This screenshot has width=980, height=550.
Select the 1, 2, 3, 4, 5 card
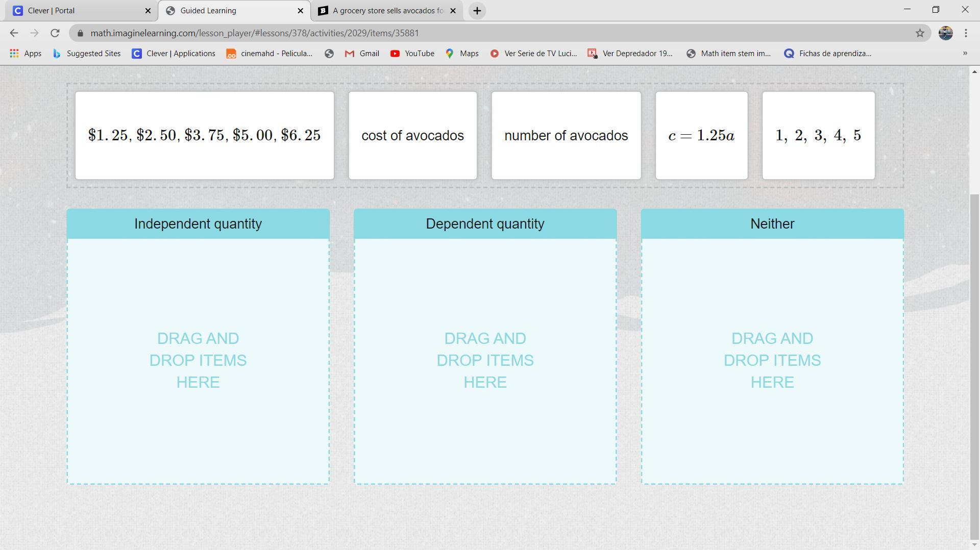pyautogui.click(x=819, y=136)
